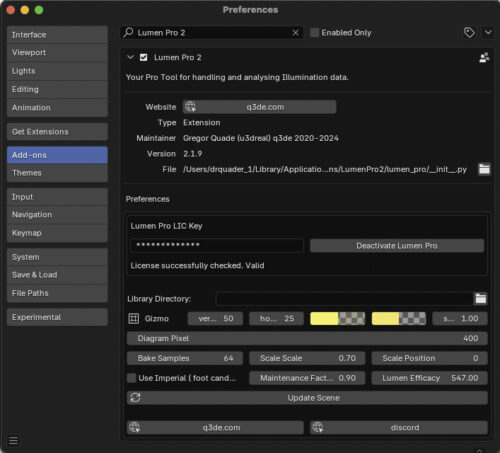Enable Use Imperial foot candle checkbox
This screenshot has width=500, height=453.
(x=132, y=378)
